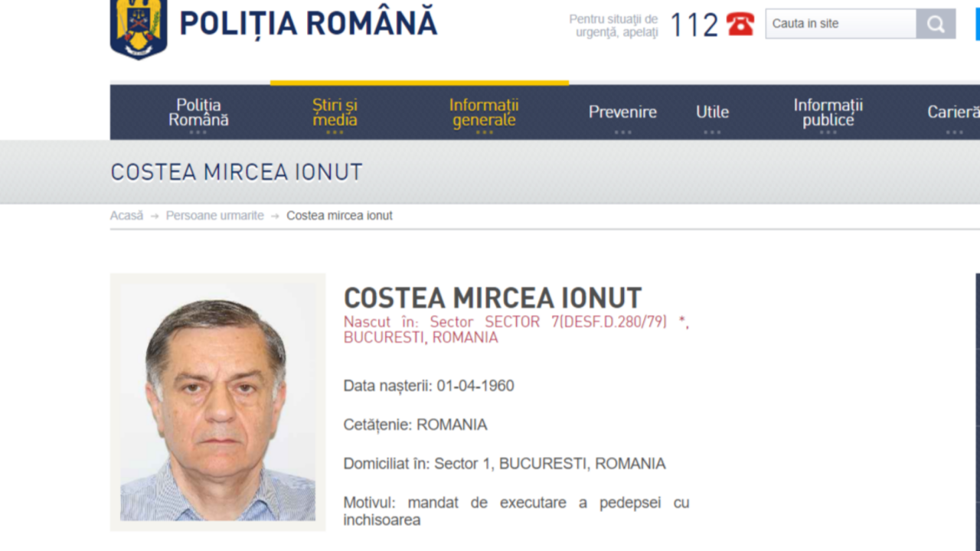Click the COSTEA MIRCEA IONUT profile heading
980x551 pixels.
(x=492, y=298)
